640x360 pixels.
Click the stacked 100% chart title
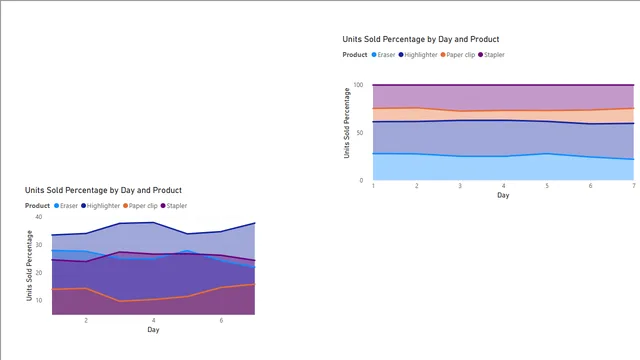click(421, 39)
